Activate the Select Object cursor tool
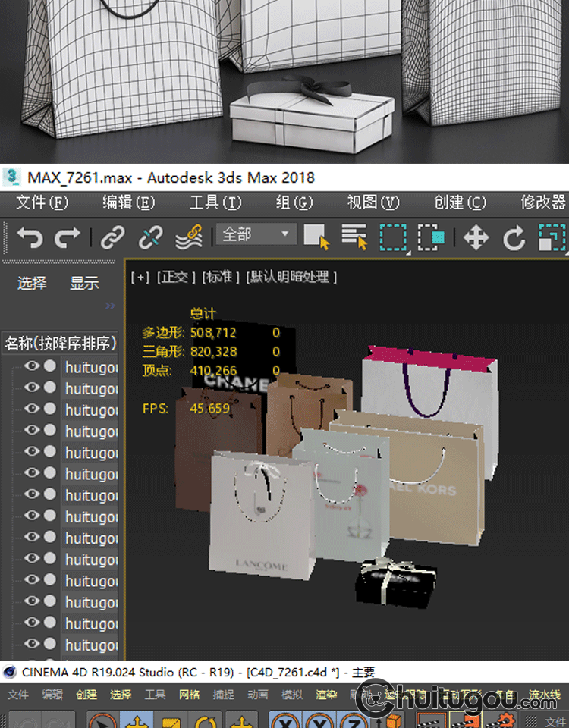Viewport: 569px width, 728px height. (317, 237)
